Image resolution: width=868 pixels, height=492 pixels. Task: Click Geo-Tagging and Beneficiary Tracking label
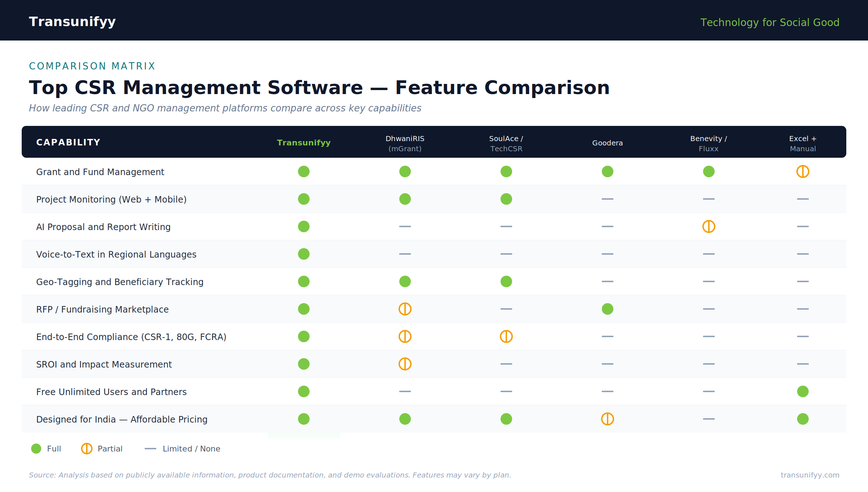click(120, 282)
